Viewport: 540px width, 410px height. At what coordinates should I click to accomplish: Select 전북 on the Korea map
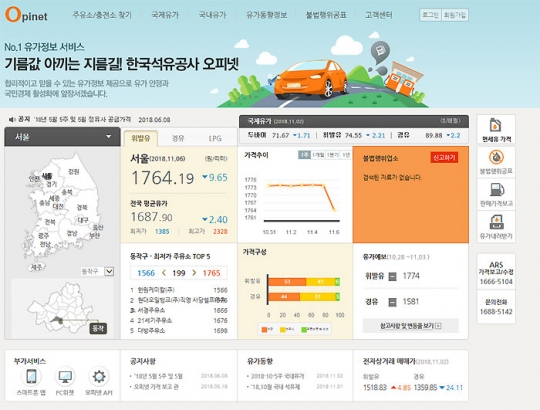coord(50,222)
